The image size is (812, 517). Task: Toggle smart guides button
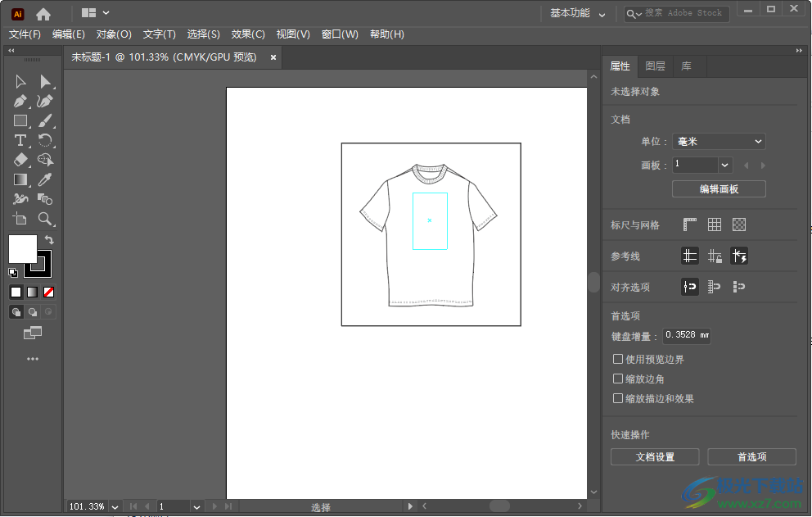point(739,256)
